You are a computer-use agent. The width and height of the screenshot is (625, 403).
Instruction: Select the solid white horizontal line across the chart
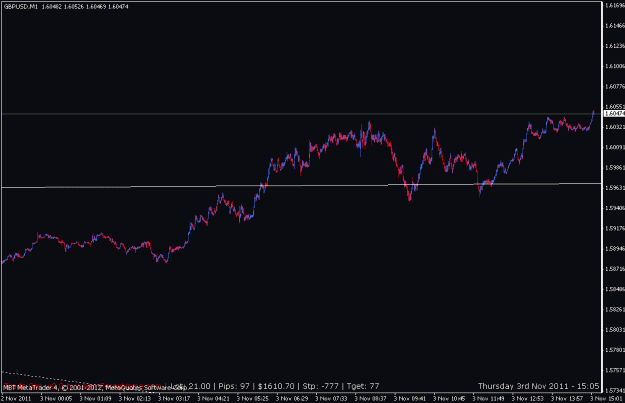click(301, 185)
